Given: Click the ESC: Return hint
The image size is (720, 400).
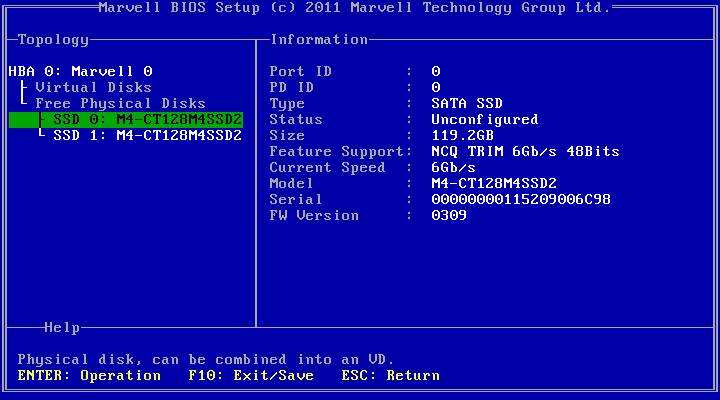Looking at the screenshot, I should tap(390, 376).
